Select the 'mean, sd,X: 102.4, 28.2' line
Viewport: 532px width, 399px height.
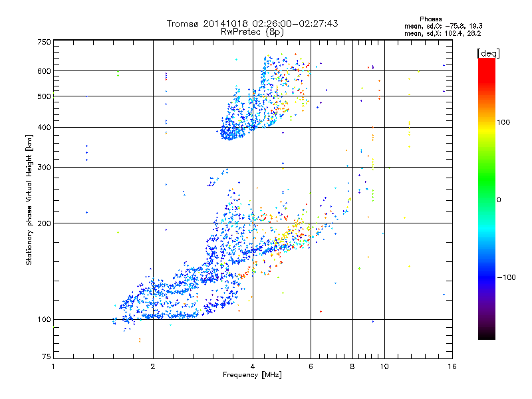pos(442,33)
